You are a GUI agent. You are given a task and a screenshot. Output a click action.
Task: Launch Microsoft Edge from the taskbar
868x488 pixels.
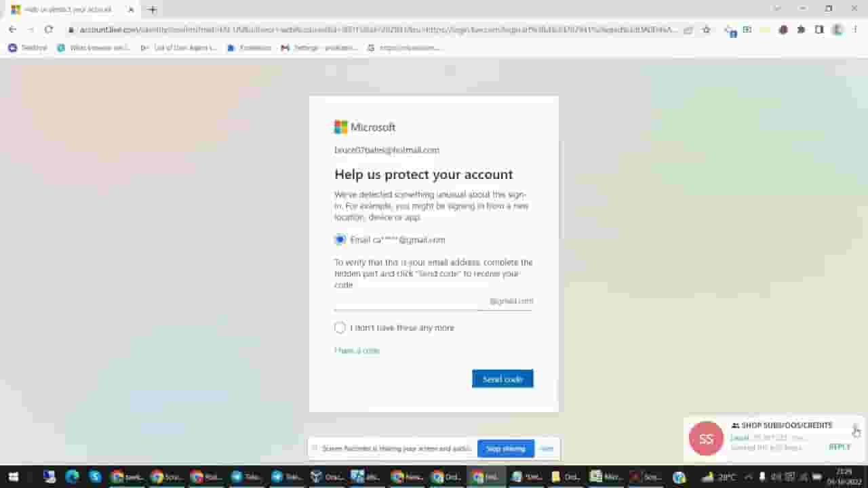coord(72,477)
